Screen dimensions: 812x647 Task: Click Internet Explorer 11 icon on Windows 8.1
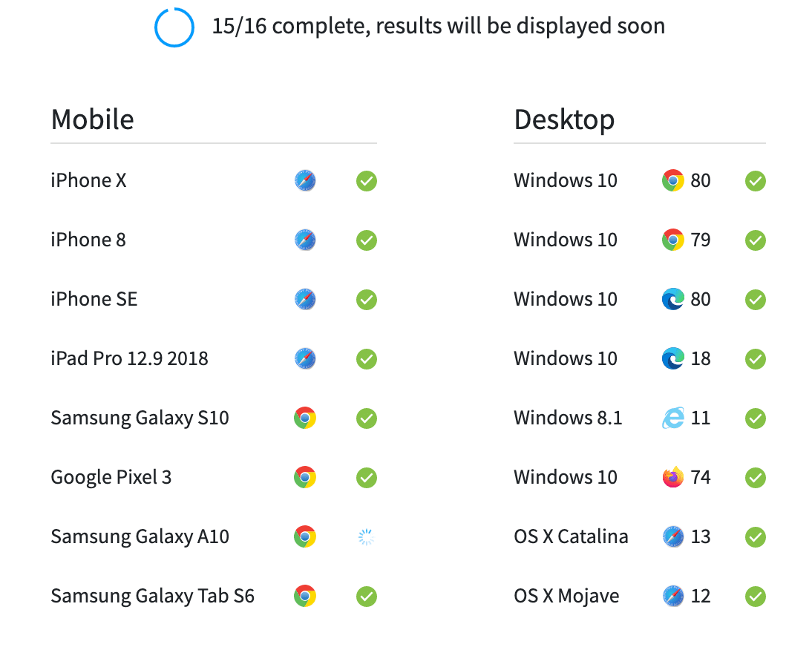pos(672,418)
